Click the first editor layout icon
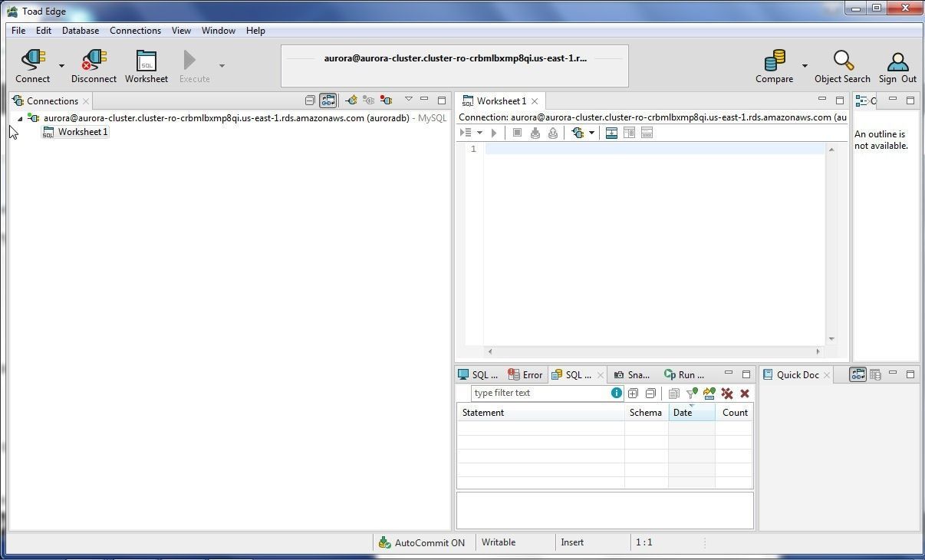 coord(611,133)
